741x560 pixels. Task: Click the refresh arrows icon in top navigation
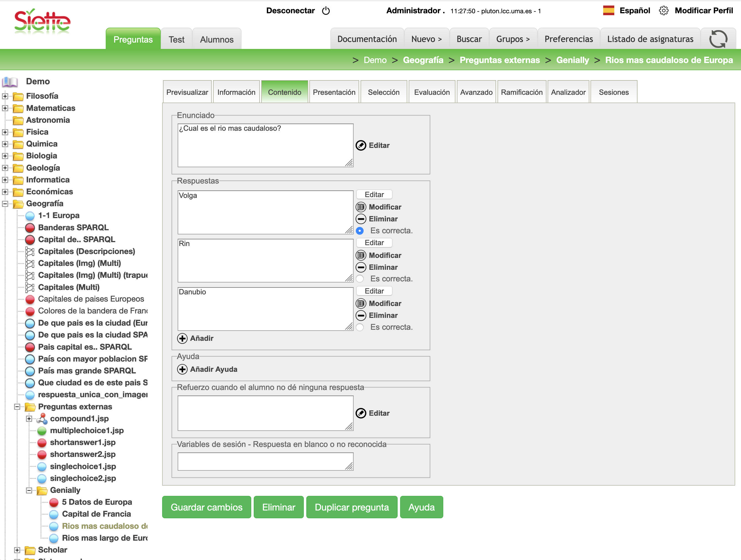tap(718, 39)
